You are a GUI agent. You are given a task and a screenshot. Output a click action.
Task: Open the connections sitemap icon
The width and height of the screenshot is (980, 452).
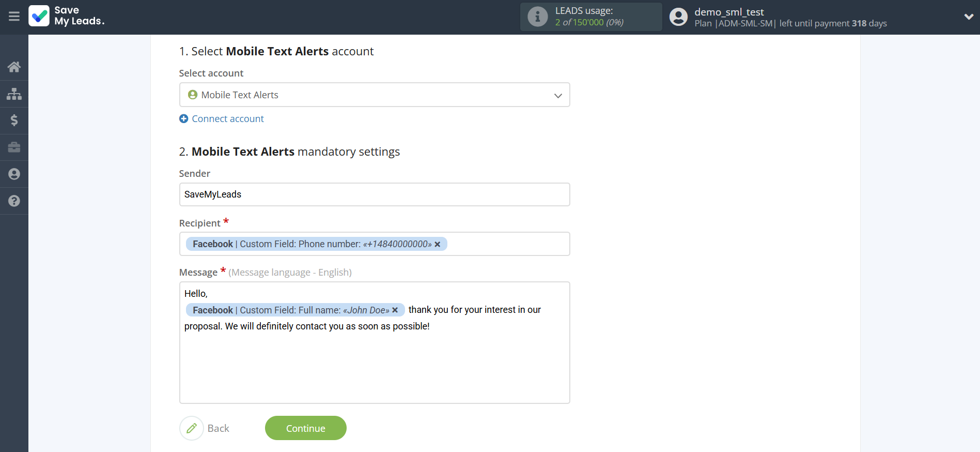14,94
